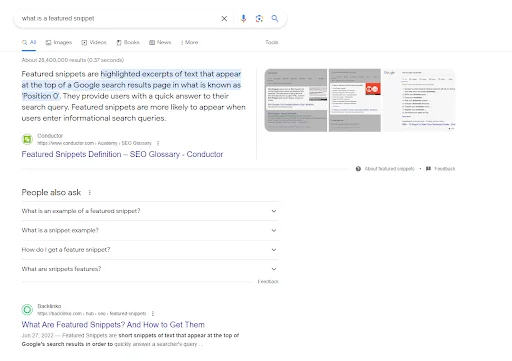Open Google Lens image search icon
Viewport: 512px width, 361px height.
click(259, 19)
